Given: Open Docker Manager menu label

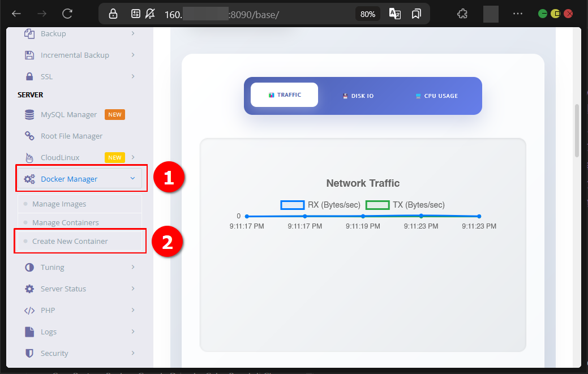Looking at the screenshot, I should [x=69, y=179].
